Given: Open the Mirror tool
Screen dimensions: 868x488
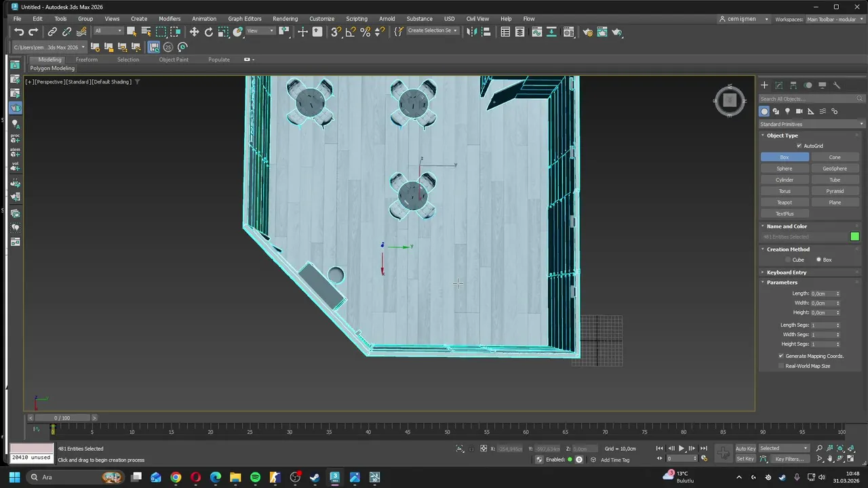Looking at the screenshot, I should click(x=472, y=32).
